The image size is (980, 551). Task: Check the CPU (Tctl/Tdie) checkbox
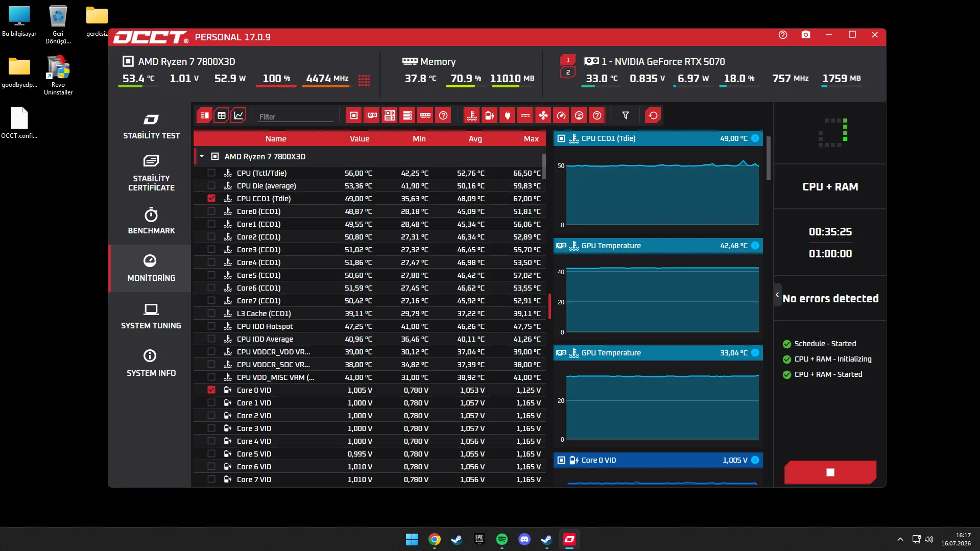[211, 173]
